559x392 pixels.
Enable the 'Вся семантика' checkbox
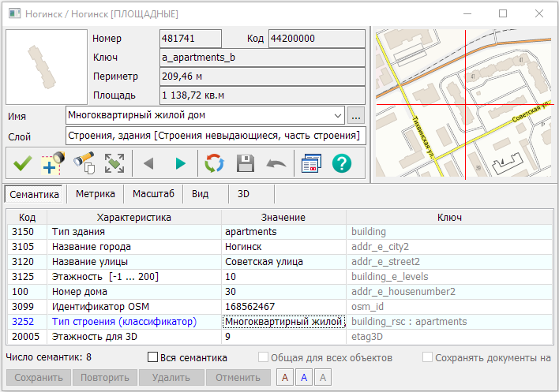(x=154, y=358)
